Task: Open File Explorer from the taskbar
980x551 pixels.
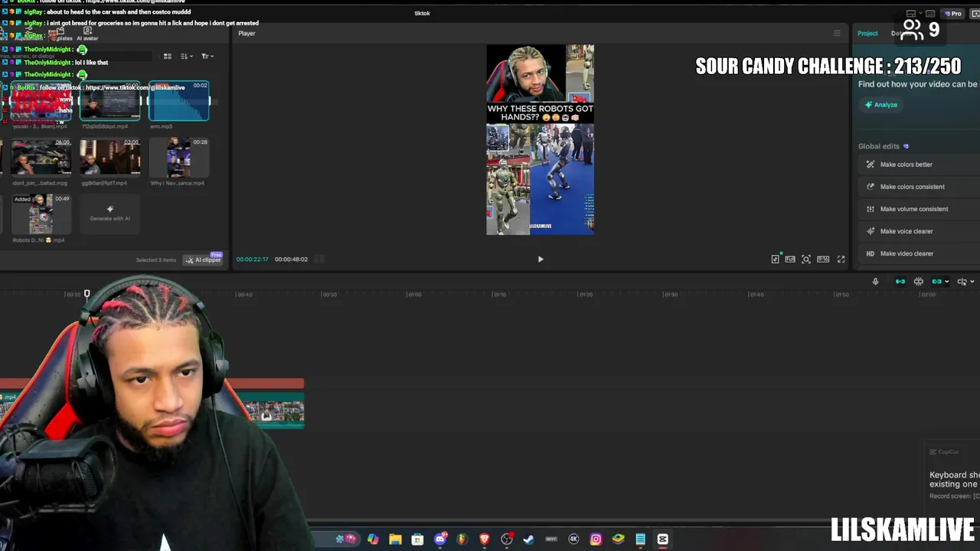Action: pyautogui.click(x=395, y=540)
